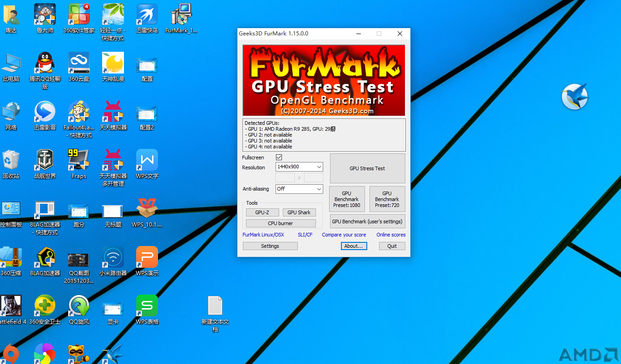Click the Compare your score link
Viewport: 621px width, 364px height.
tap(344, 235)
